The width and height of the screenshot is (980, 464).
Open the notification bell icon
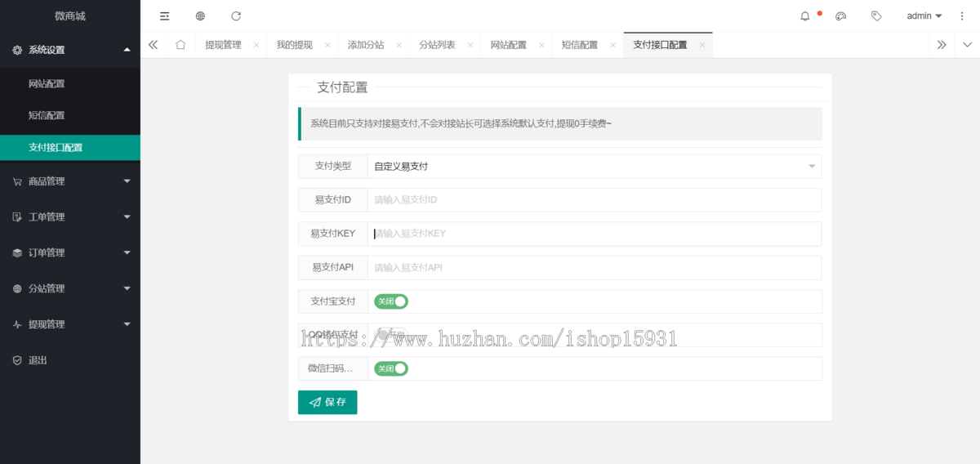point(805,16)
